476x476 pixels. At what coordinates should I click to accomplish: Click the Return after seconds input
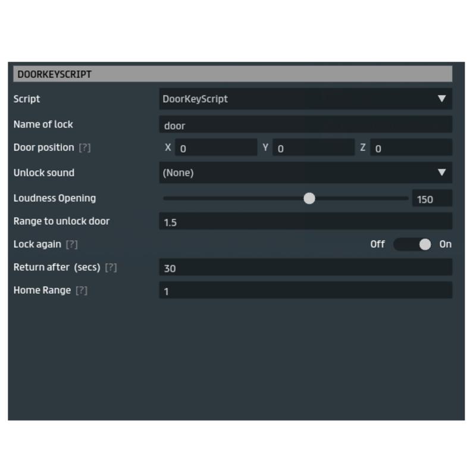305,268
